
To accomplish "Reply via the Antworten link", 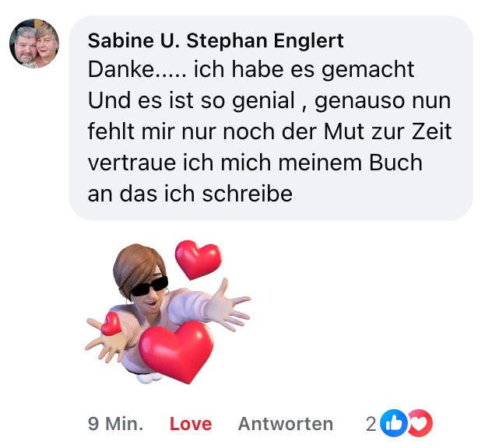I will point(286,424).
